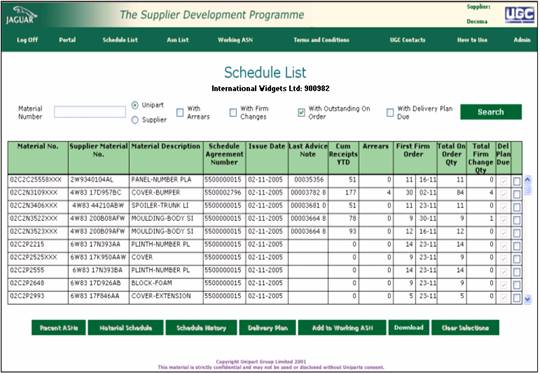This screenshot has width=540, height=374.
Task: Click the Delivery Plan button
Action: (x=268, y=328)
